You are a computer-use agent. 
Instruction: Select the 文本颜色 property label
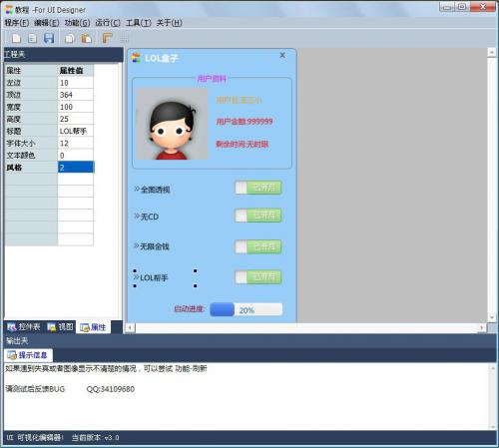31,155
